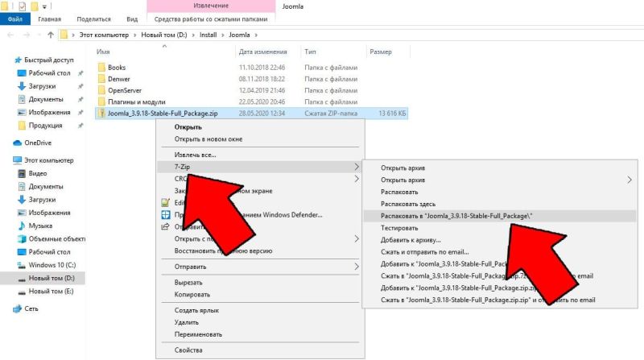Expand the second Открыть архив submenu arrow
This screenshot has height=360, width=644.
(630, 180)
